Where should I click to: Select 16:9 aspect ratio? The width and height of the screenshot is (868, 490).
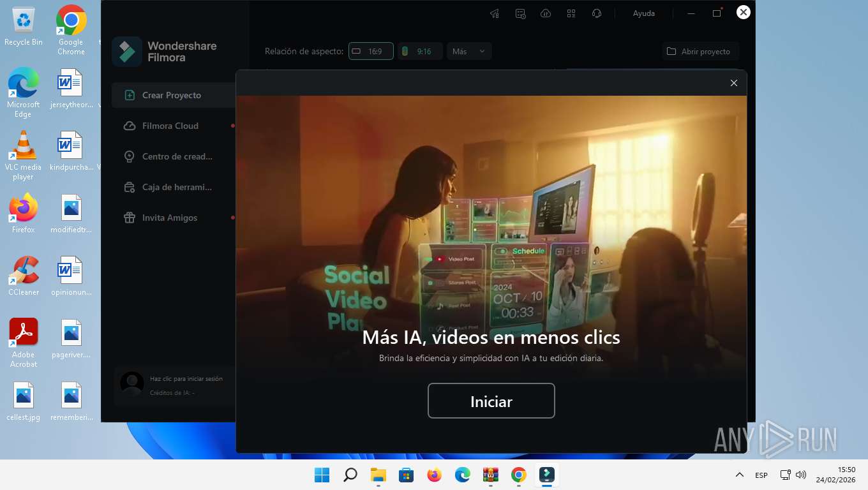[x=371, y=51]
